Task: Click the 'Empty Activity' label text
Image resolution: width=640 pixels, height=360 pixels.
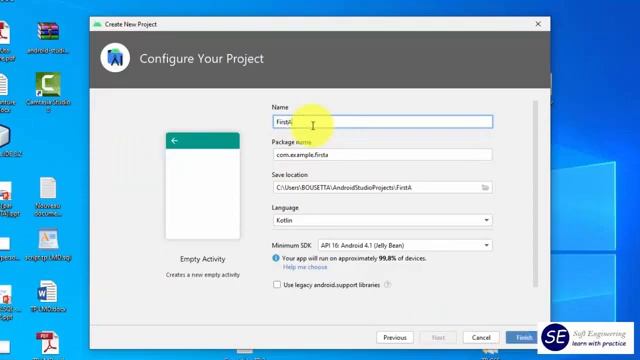Action: [202, 259]
